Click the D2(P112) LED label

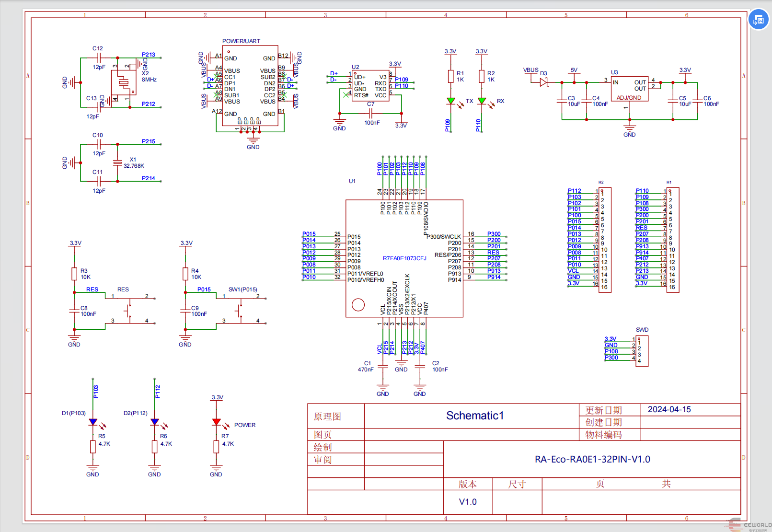point(136,413)
